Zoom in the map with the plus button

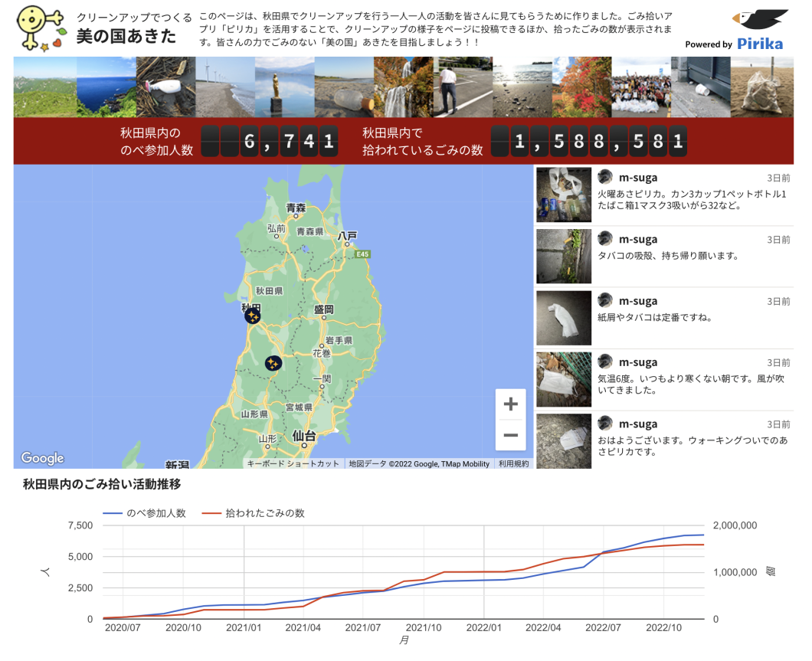point(511,404)
